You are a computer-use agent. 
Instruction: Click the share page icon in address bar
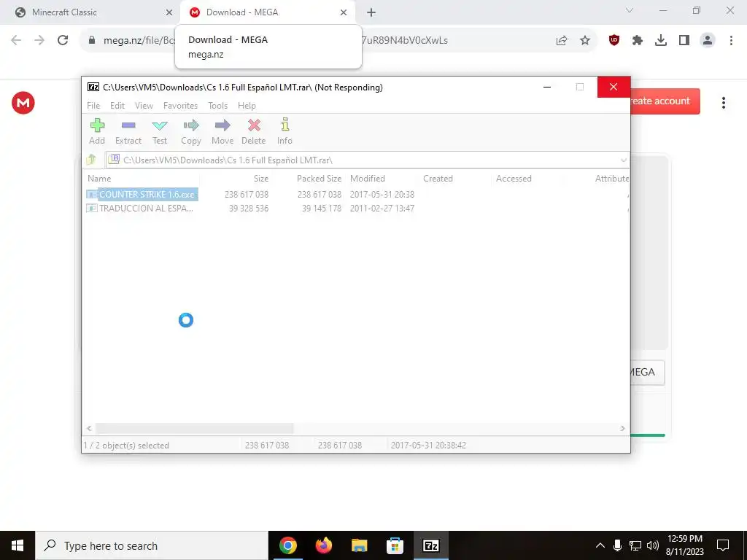pos(562,41)
